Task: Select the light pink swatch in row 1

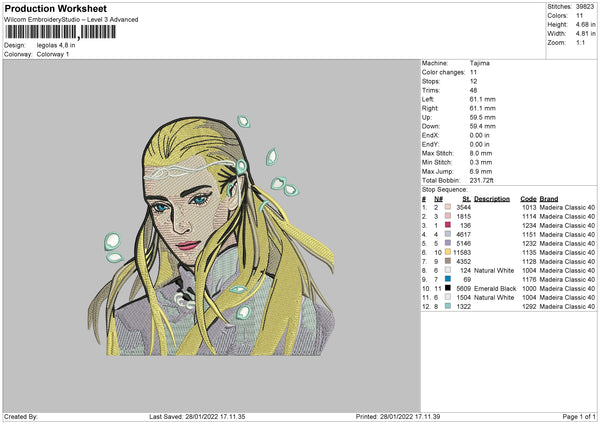Action: click(448, 207)
